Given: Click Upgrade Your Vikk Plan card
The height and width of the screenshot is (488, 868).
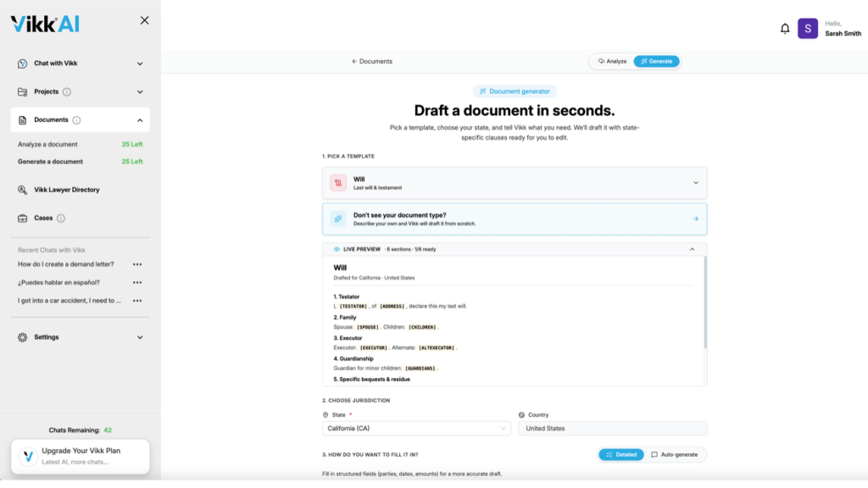Looking at the screenshot, I should coord(81,457).
